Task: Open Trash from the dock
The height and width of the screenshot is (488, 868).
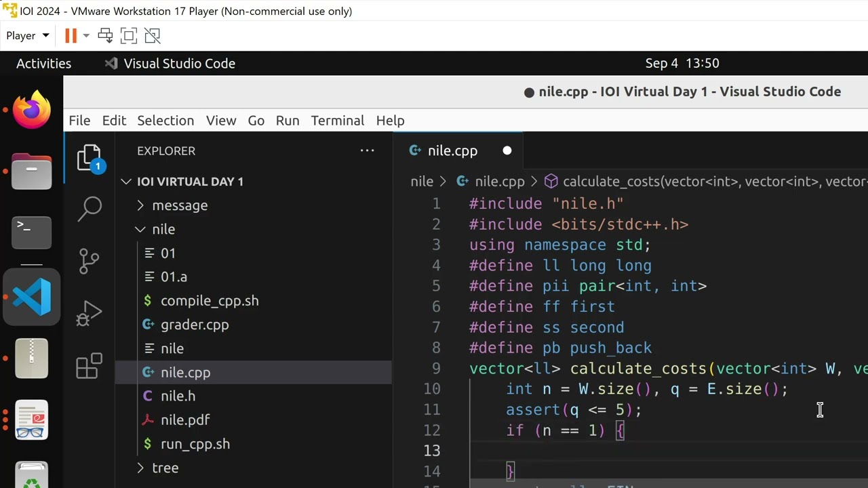Action: [32, 476]
